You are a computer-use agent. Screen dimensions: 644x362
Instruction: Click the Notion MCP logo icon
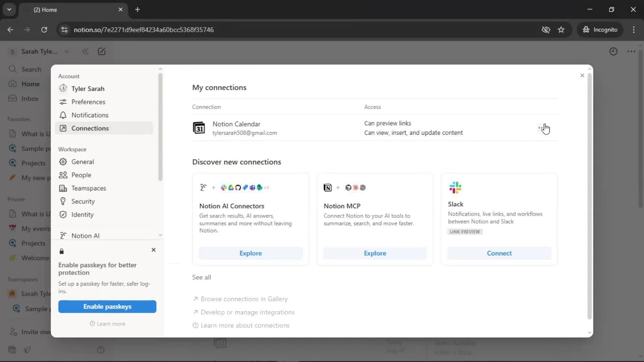click(x=328, y=188)
